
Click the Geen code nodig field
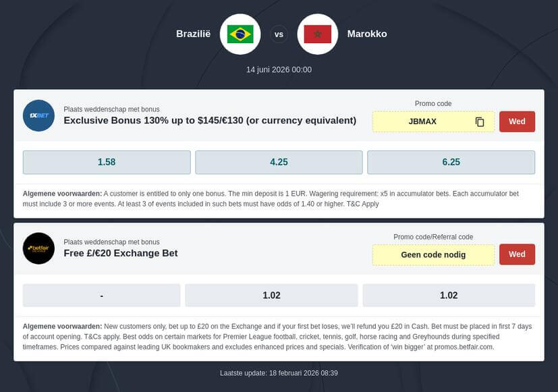tap(433, 254)
